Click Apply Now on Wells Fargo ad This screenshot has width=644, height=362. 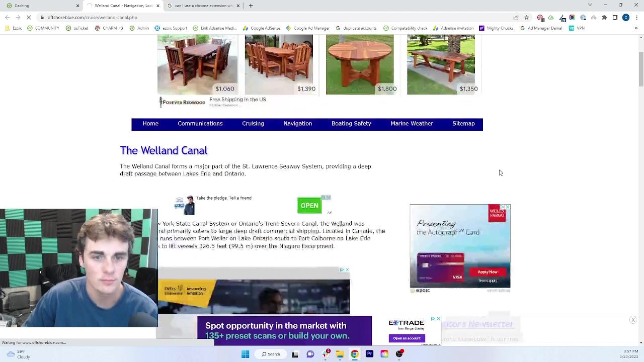[x=487, y=272]
